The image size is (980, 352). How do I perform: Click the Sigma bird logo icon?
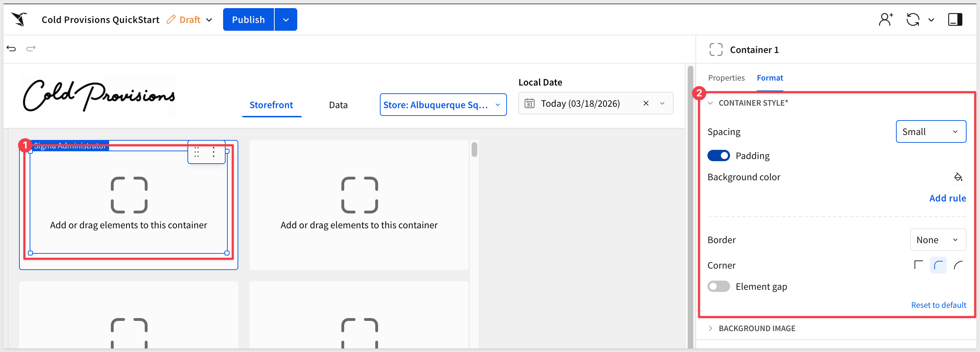click(19, 19)
